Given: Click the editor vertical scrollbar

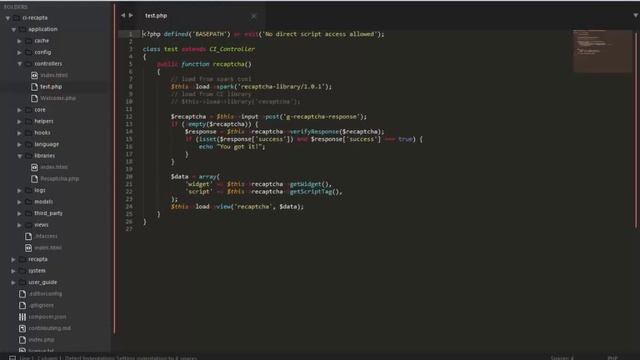Looking at the screenshot, I should point(635,131).
